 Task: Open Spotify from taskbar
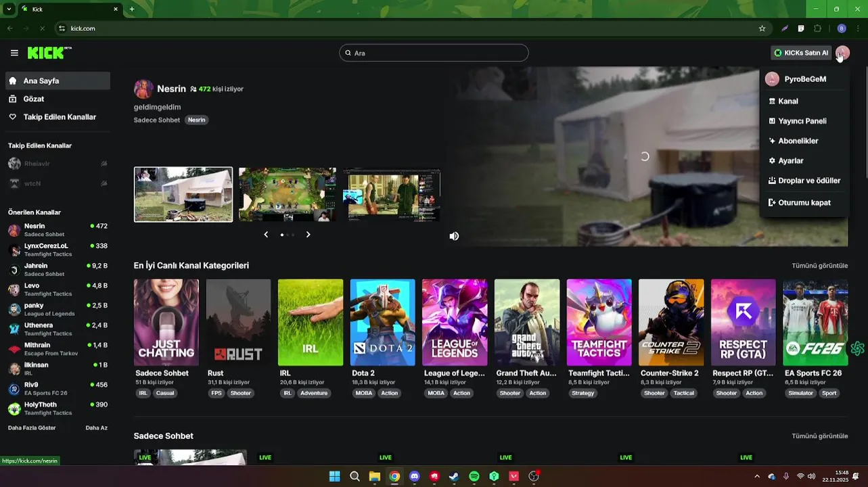[x=474, y=476]
